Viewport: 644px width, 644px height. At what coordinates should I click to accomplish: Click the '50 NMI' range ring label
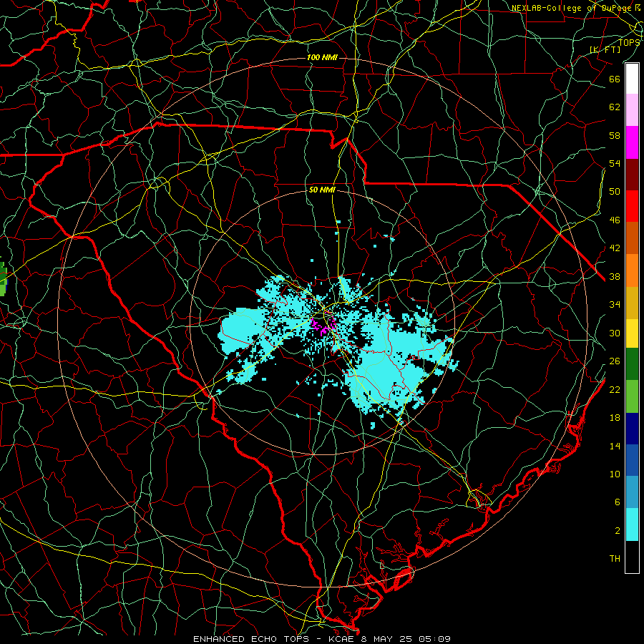(322, 190)
